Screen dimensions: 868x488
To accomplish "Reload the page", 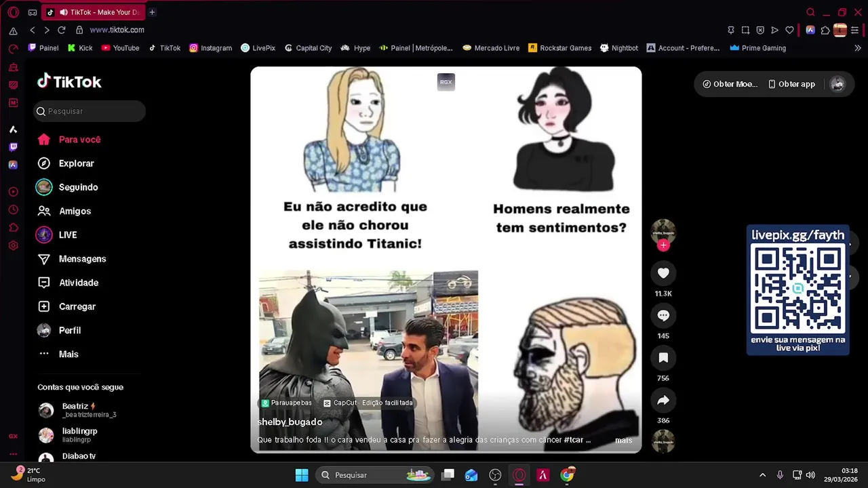I will pos(62,30).
